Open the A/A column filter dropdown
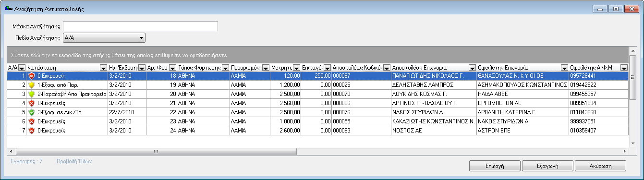 [x=22, y=67]
